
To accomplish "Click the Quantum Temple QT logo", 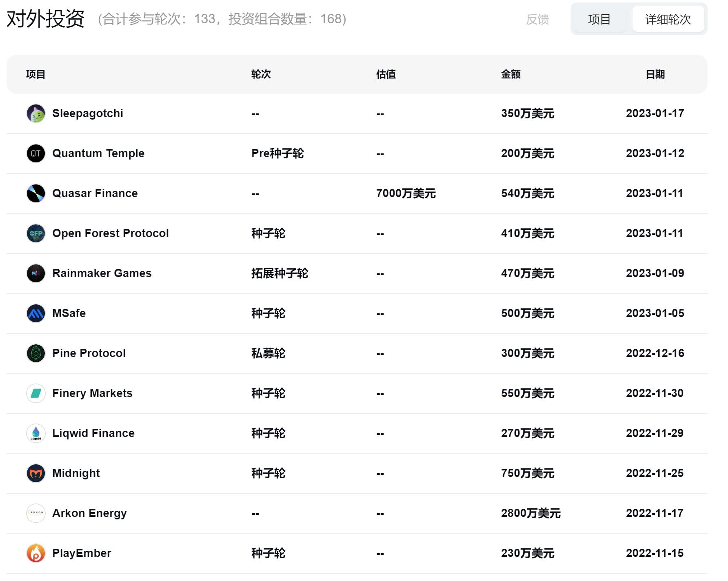I will click(x=36, y=153).
